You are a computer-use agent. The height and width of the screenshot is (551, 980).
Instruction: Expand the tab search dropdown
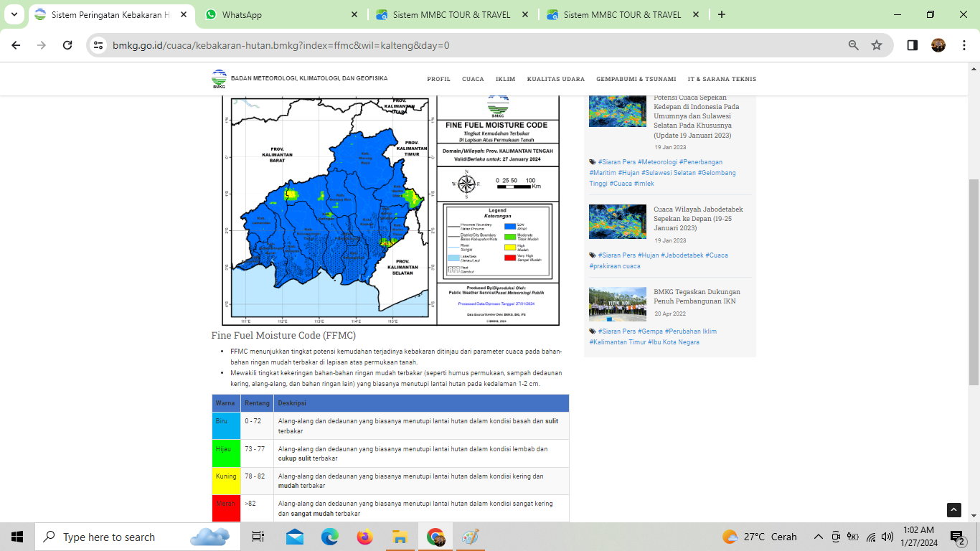[x=14, y=14]
